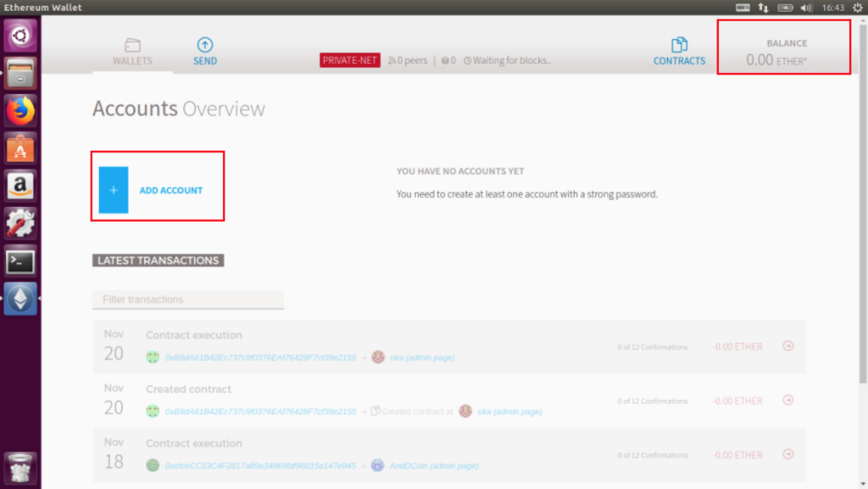Open System Settings from launcher
Screen dimensions: 868x489
[x=20, y=224]
